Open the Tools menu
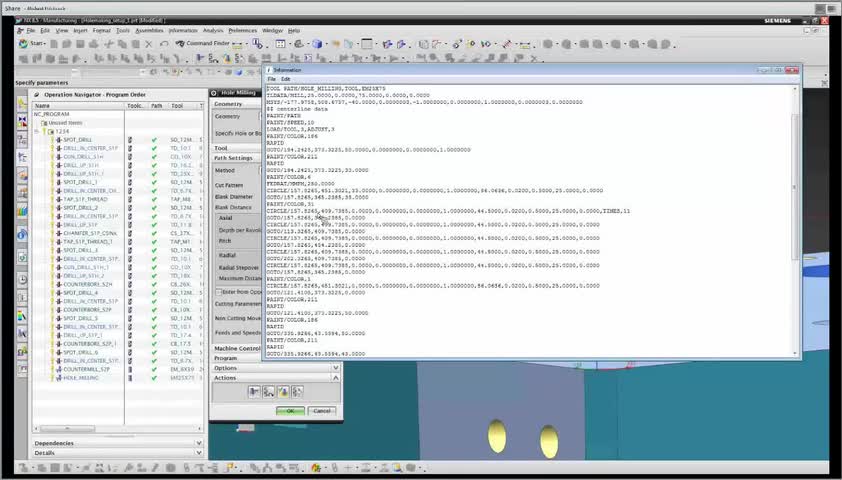842x480 pixels. click(x=123, y=31)
